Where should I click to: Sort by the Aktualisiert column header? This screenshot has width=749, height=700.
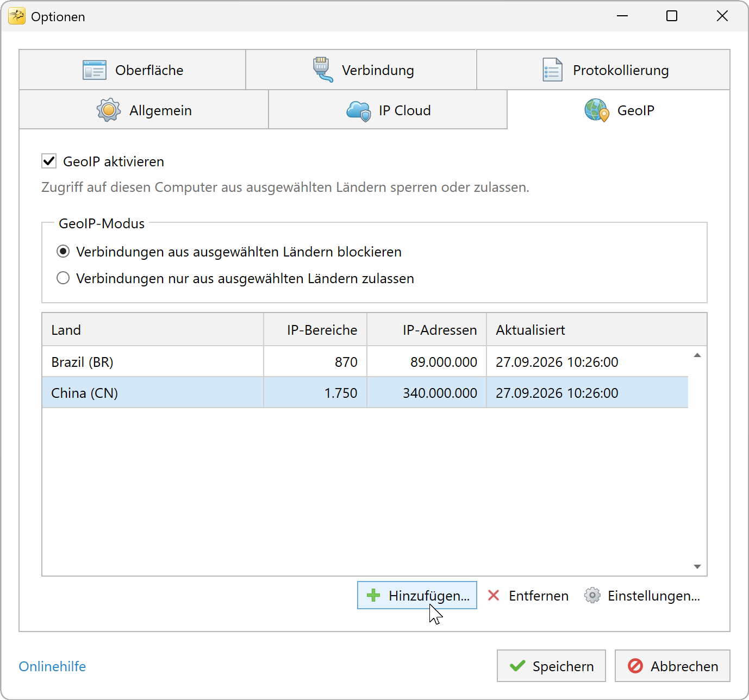597,330
